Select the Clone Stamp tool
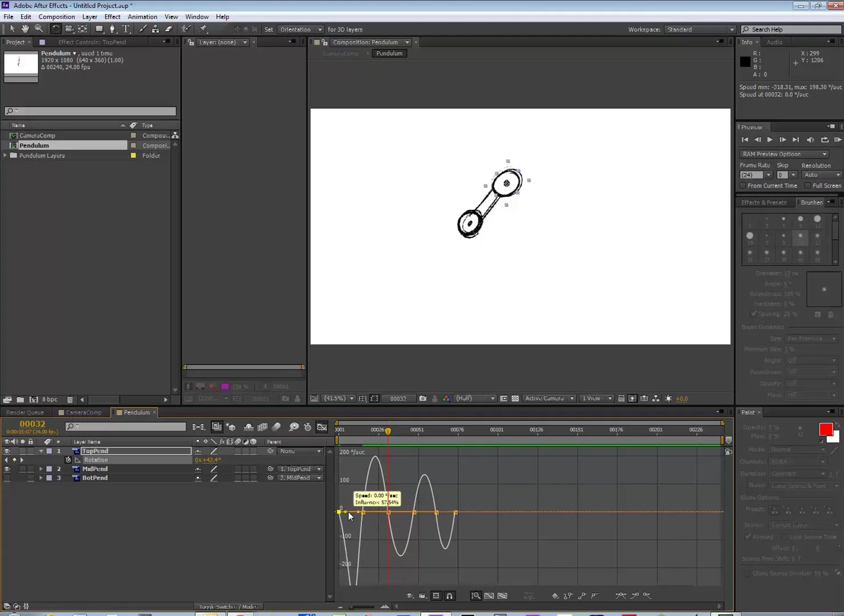 [x=155, y=29]
